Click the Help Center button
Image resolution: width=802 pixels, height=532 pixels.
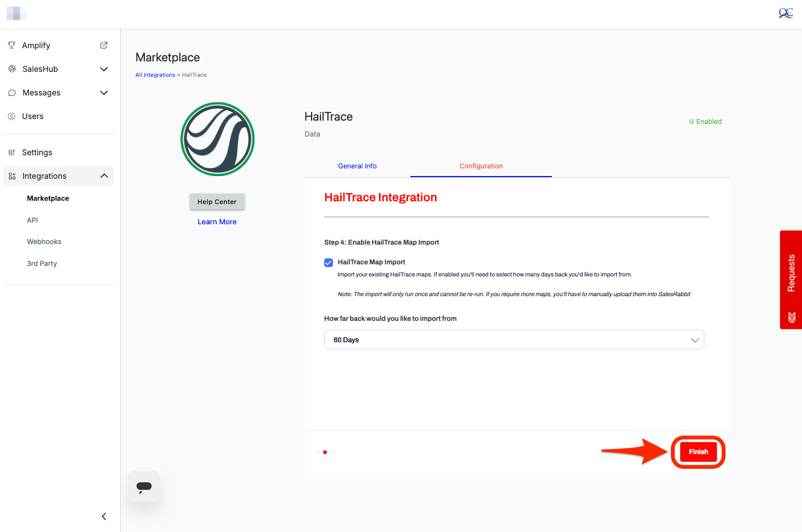pyautogui.click(x=217, y=202)
